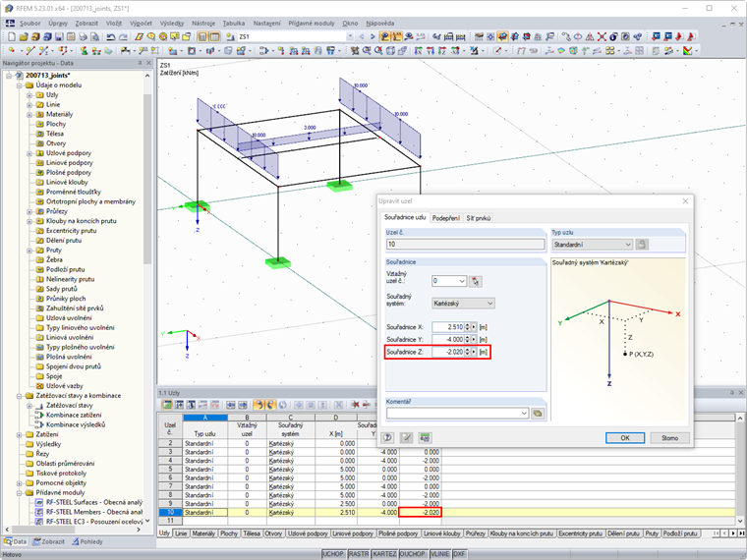Toggle the UCHOP snap in status bar
The image size is (747, 560).
pos(333,554)
